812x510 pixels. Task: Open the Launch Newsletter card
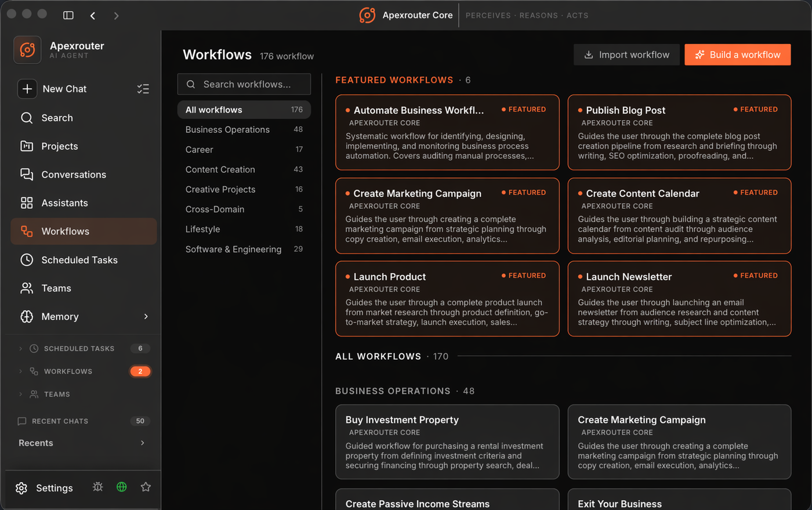pyautogui.click(x=679, y=299)
